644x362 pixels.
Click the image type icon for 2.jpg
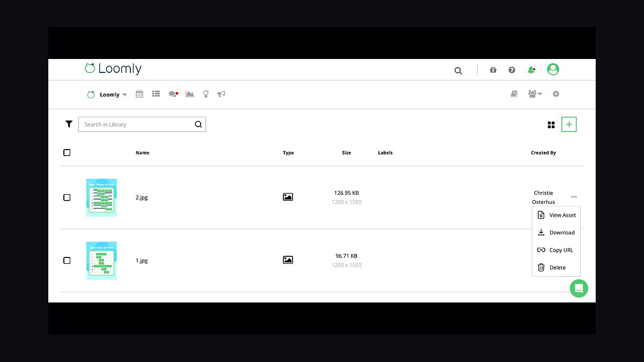click(x=288, y=197)
